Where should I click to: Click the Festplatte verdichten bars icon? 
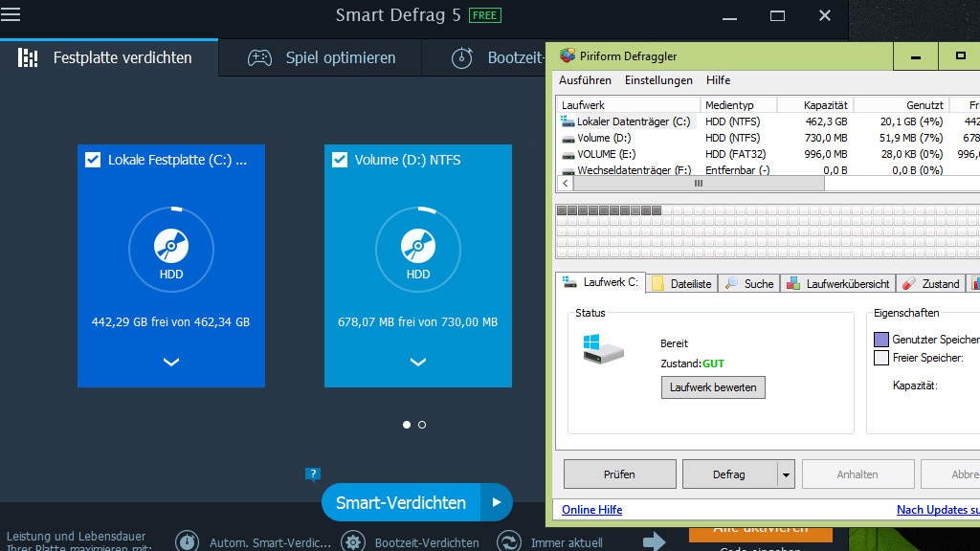[28, 57]
